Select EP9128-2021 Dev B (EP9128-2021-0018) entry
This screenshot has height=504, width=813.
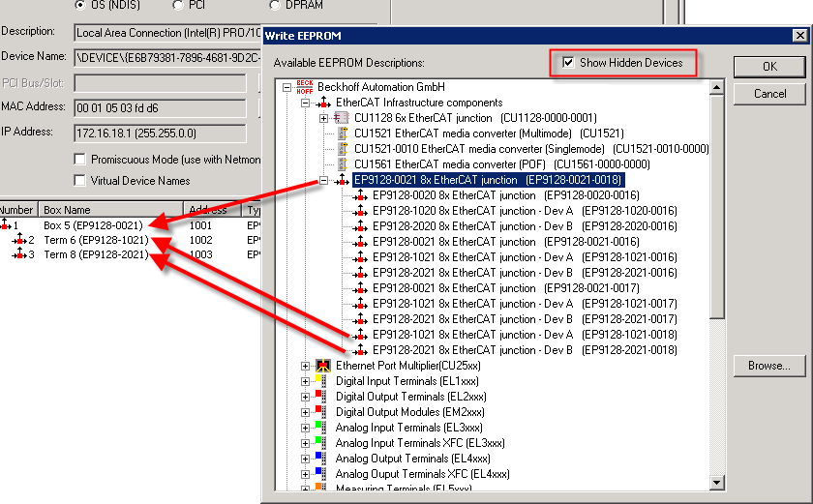click(525, 351)
